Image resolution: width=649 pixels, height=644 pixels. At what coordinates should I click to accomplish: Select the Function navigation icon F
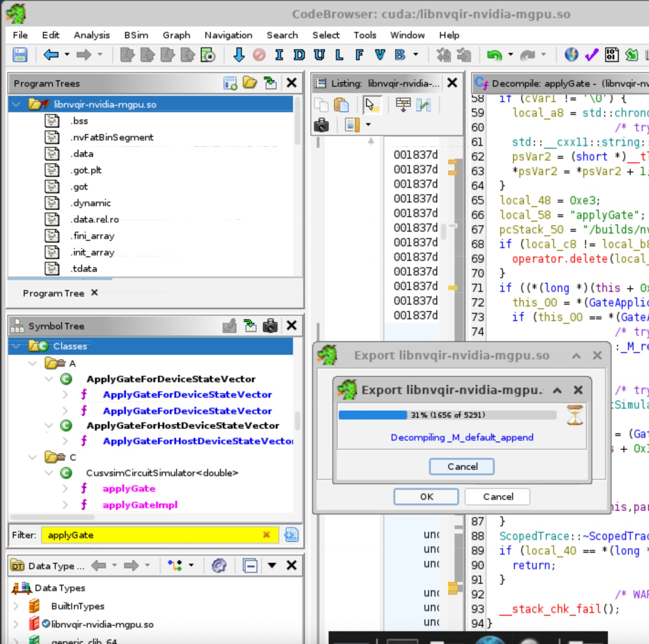[359, 55]
